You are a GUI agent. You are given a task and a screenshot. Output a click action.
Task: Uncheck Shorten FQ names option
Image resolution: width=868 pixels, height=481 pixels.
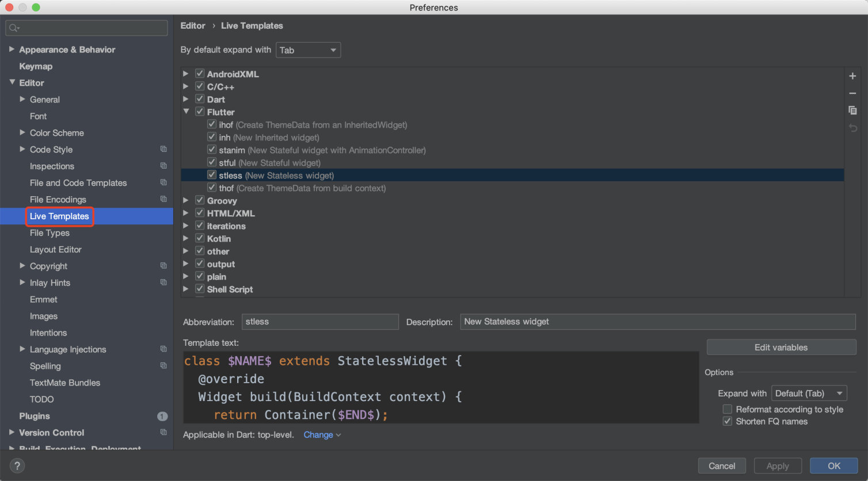tap(728, 421)
